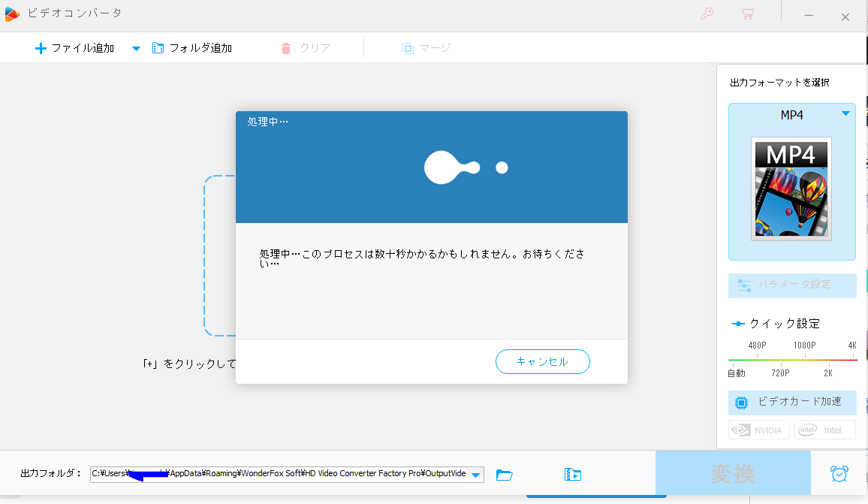Set quick-setting slider to 1080P
This screenshot has width=868, height=504.
804,346
